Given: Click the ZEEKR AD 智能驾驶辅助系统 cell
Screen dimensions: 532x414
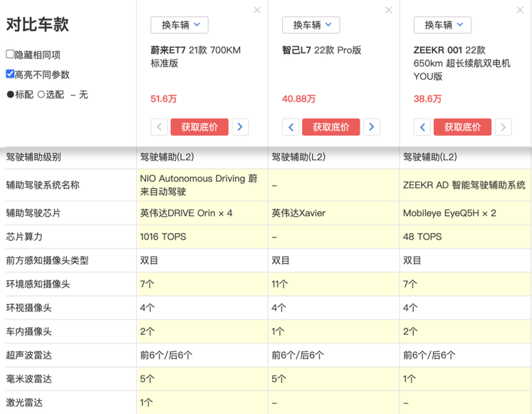Looking at the screenshot, I should point(465,185).
